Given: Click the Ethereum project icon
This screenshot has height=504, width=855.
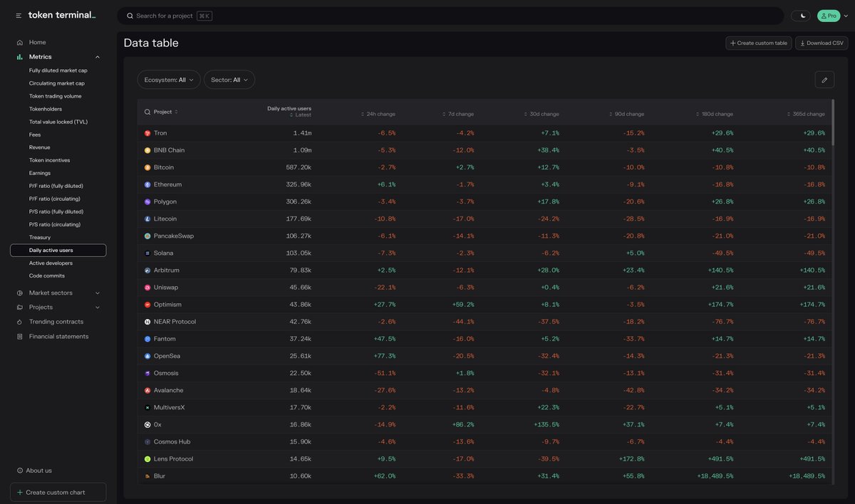Looking at the screenshot, I should point(147,184).
